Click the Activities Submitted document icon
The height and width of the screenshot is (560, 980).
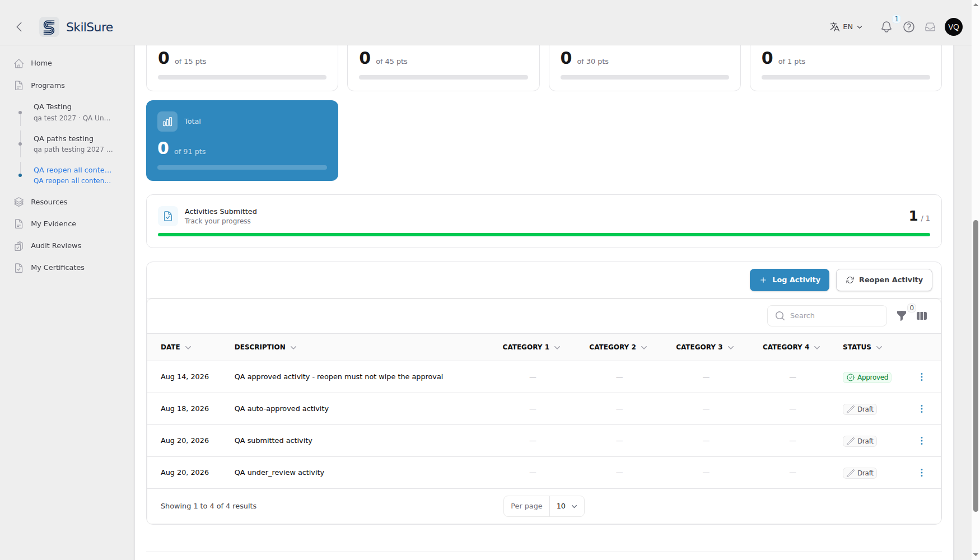pyautogui.click(x=168, y=216)
